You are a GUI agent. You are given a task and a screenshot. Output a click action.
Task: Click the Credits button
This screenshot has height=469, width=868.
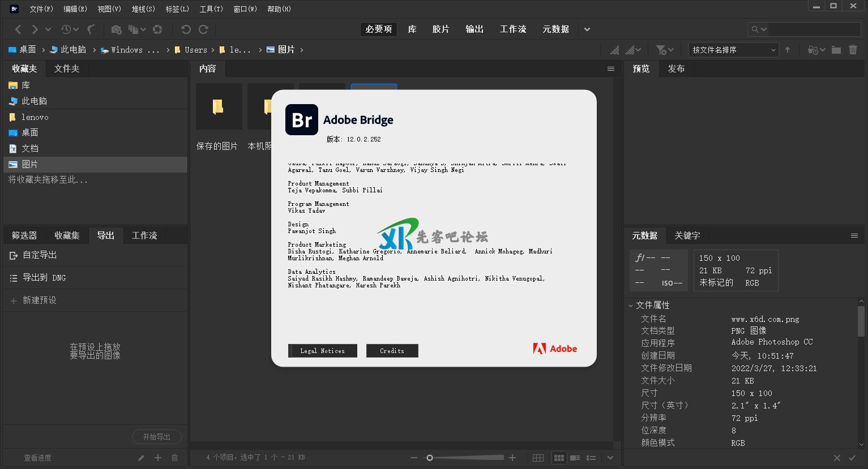click(392, 351)
